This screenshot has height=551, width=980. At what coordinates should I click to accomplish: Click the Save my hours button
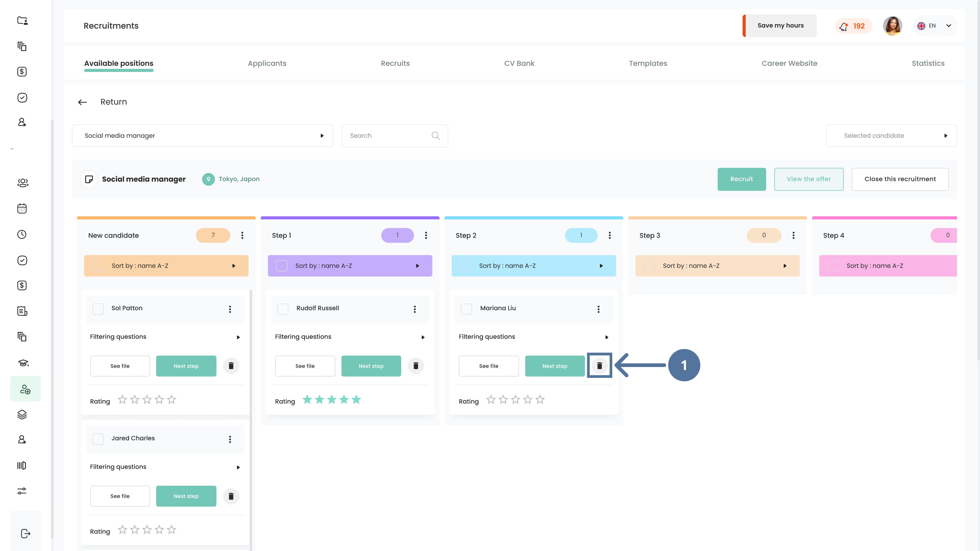click(780, 26)
